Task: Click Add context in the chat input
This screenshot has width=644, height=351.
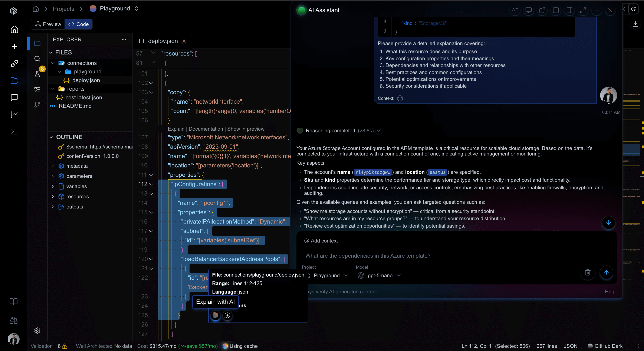Action: coord(321,241)
